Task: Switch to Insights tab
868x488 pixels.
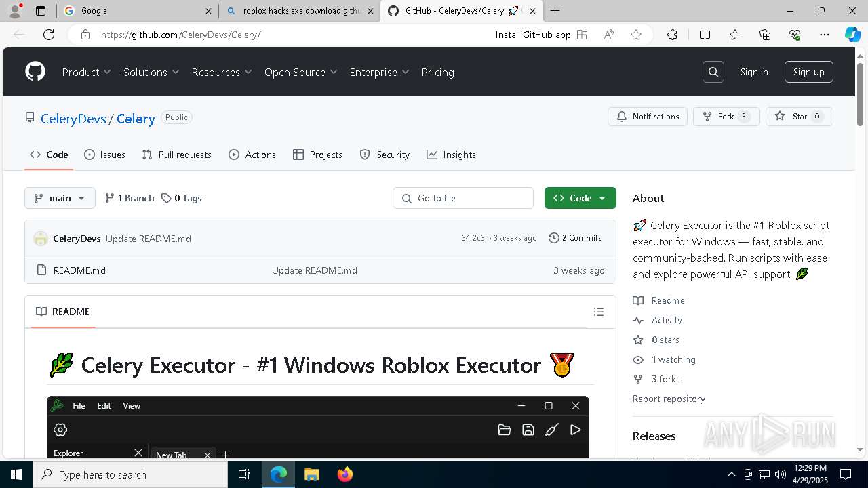Action: tap(451, 155)
